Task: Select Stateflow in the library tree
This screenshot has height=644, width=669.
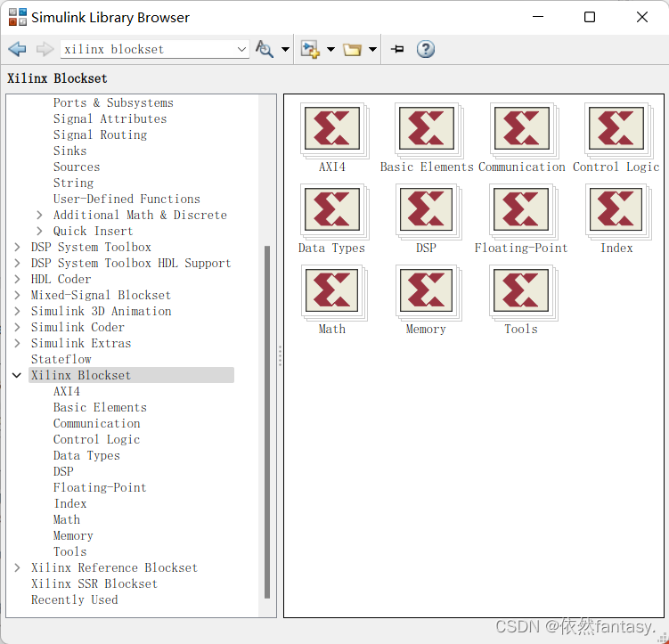Action: click(x=61, y=360)
